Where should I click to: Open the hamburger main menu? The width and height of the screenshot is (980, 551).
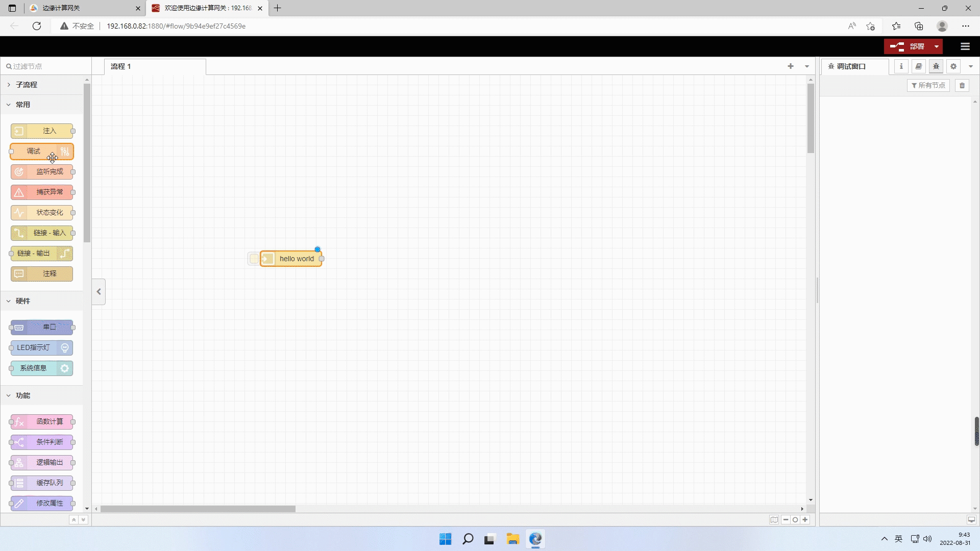[965, 46]
